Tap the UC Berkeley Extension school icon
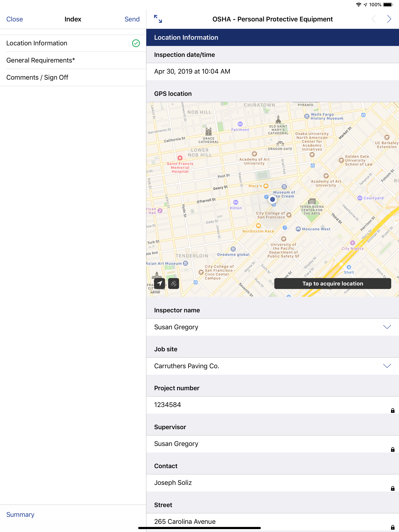The width and height of the screenshot is (399, 532). pyautogui.click(x=387, y=137)
